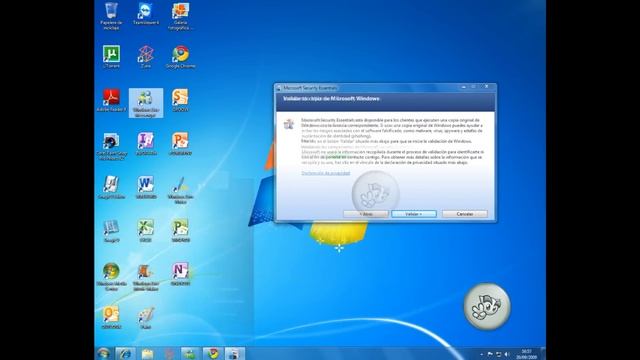Click the Atrás back button
This screenshot has height=360, width=640.
coord(366,214)
